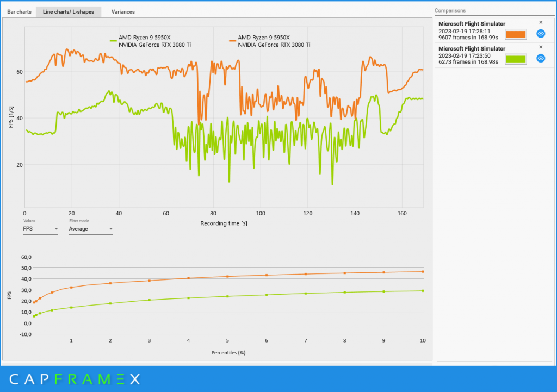Remove the 17:23:50 comparison entry
Screen dimensions: 557x392
[541, 47]
